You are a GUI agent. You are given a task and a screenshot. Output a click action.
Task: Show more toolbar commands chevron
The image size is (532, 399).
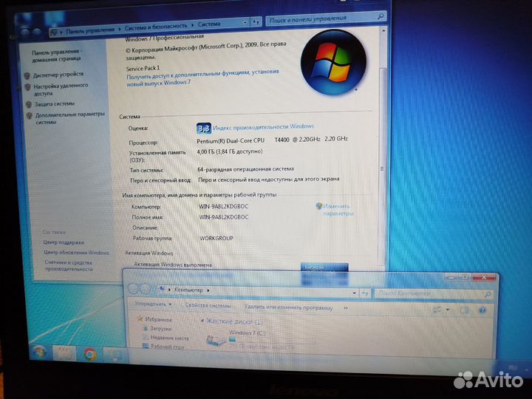[345, 308]
